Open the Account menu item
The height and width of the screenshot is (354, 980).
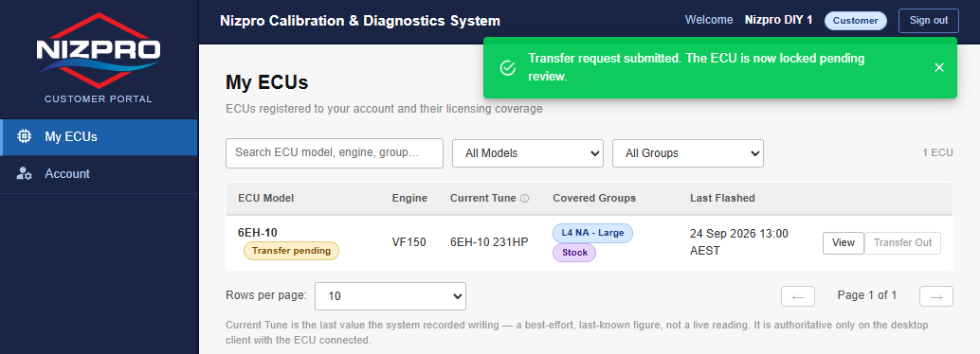pyautogui.click(x=99, y=174)
